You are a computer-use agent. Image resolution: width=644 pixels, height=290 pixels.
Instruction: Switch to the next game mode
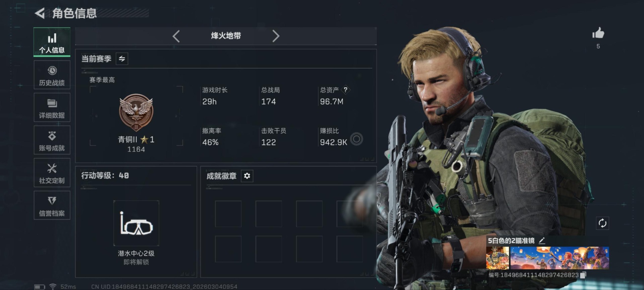click(x=276, y=36)
